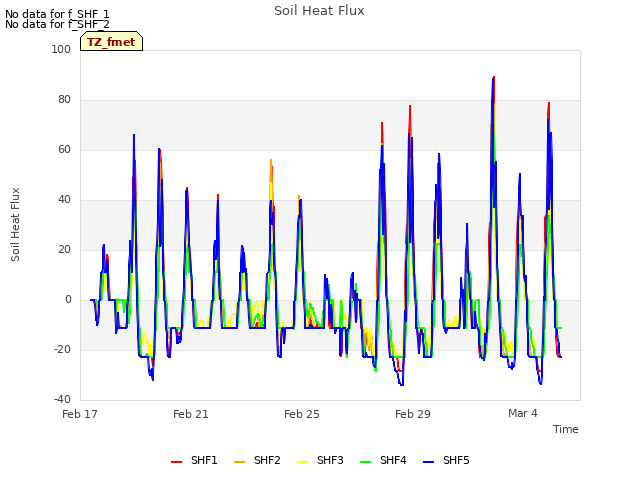
Task: Toggle the SHF2 legend entry
Action: click(x=258, y=461)
